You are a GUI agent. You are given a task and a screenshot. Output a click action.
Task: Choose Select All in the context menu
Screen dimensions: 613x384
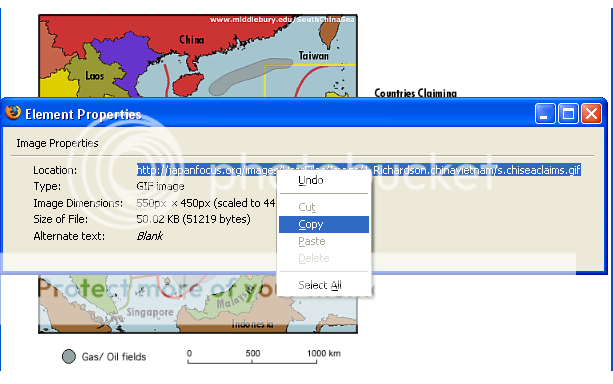[x=324, y=285]
